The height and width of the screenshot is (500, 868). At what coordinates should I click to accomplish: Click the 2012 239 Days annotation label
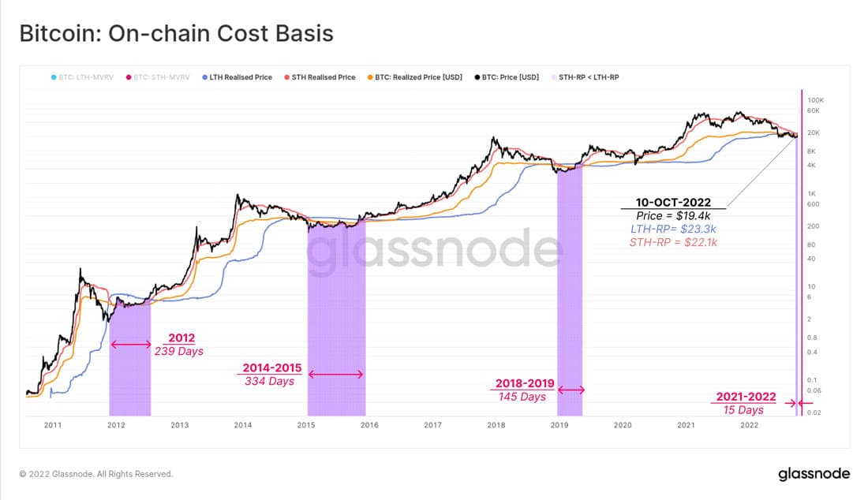tap(179, 345)
